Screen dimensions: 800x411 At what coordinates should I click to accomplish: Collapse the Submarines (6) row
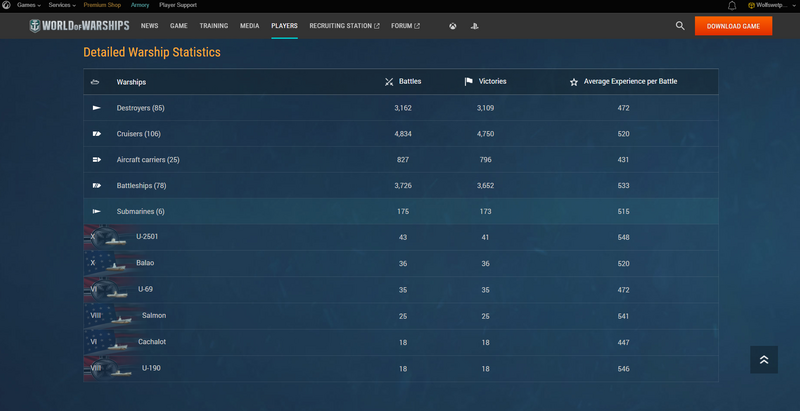pos(140,211)
